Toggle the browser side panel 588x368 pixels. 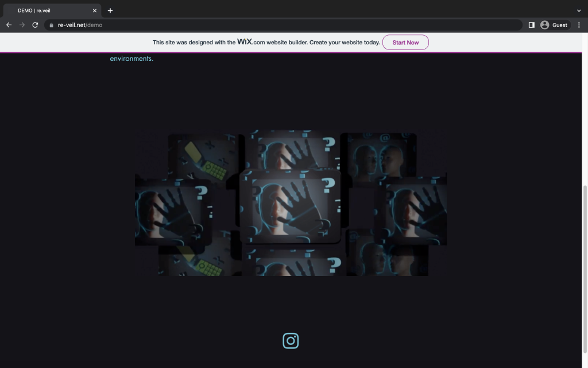[531, 25]
